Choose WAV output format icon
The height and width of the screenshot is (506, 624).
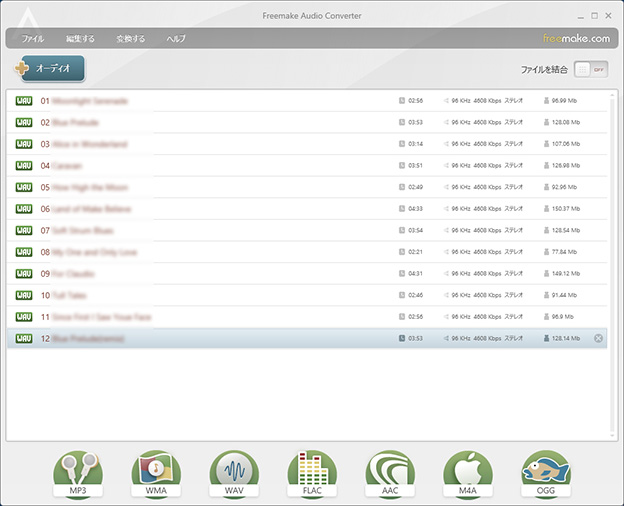coord(234,474)
